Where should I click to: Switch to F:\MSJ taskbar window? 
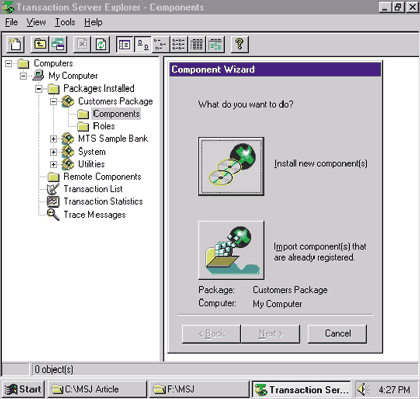pos(199,389)
